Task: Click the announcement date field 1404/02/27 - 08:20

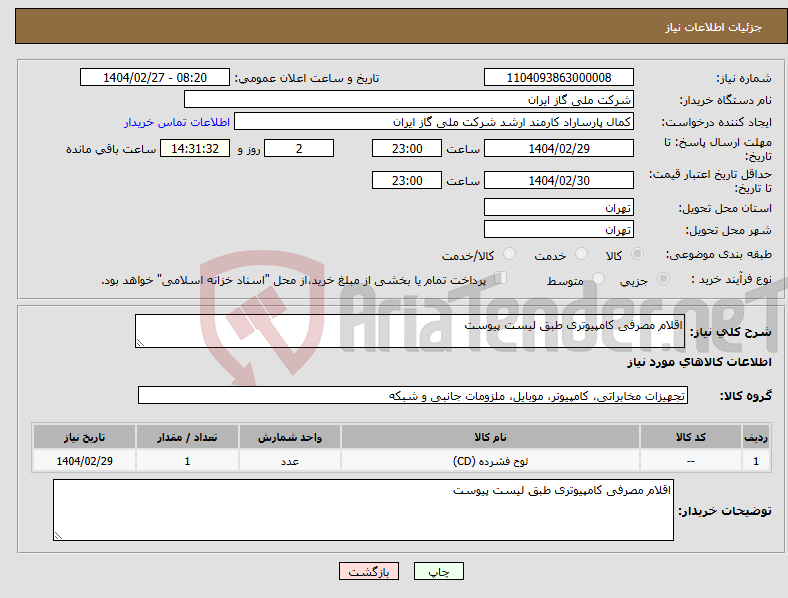Action: click(155, 77)
